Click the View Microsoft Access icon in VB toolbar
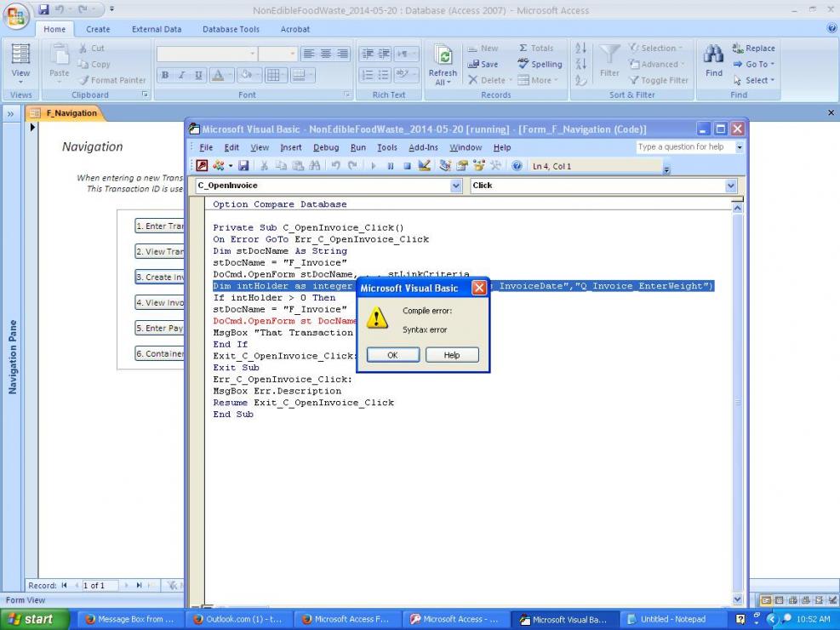This screenshot has height=630, width=840. click(202, 166)
